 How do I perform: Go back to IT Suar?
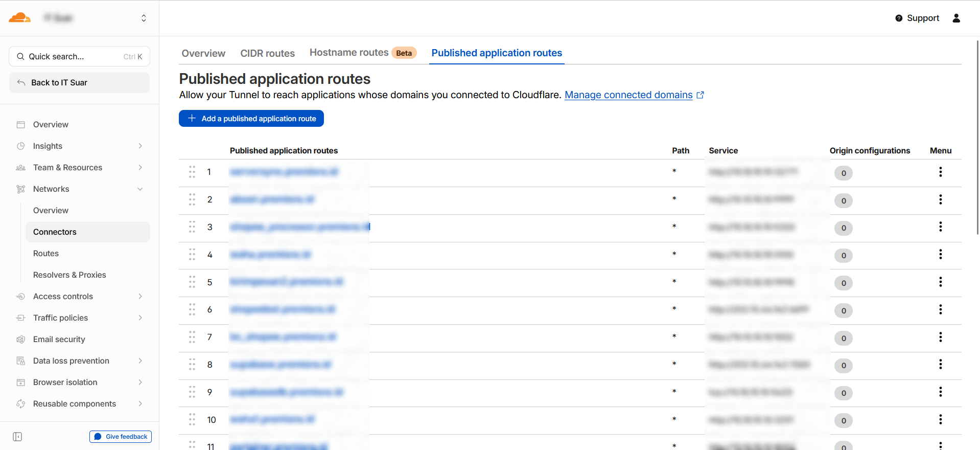(x=79, y=82)
